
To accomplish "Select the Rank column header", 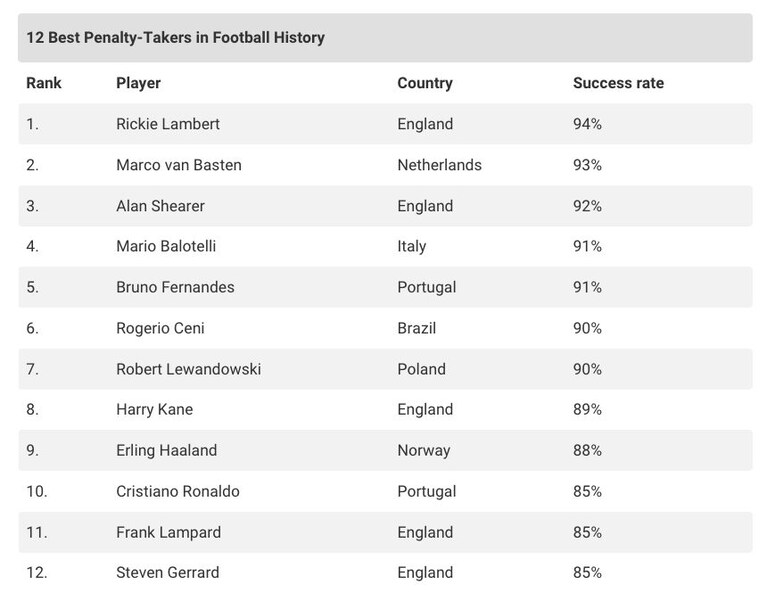I will (x=44, y=83).
